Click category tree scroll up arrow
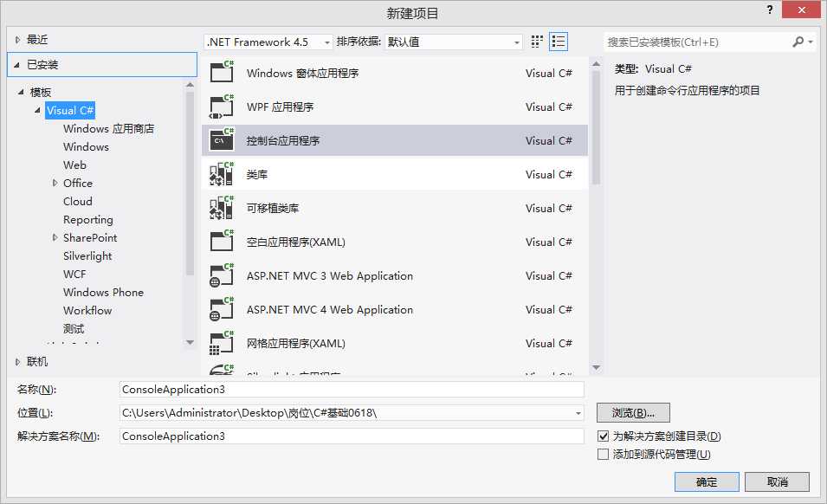Image resolution: width=827 pixels, height=504 pixels. coord(191,85)
